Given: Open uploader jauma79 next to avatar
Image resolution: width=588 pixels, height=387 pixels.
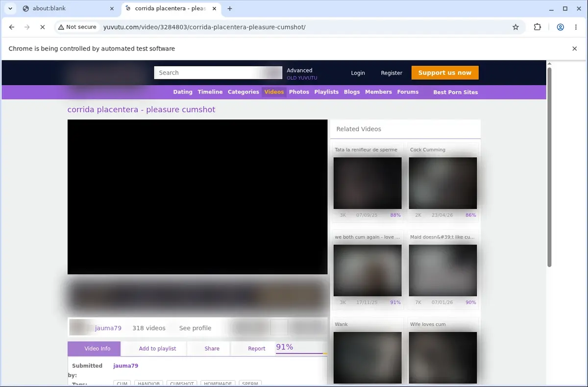Looking at the screenshot, I should tap(108, 328).
